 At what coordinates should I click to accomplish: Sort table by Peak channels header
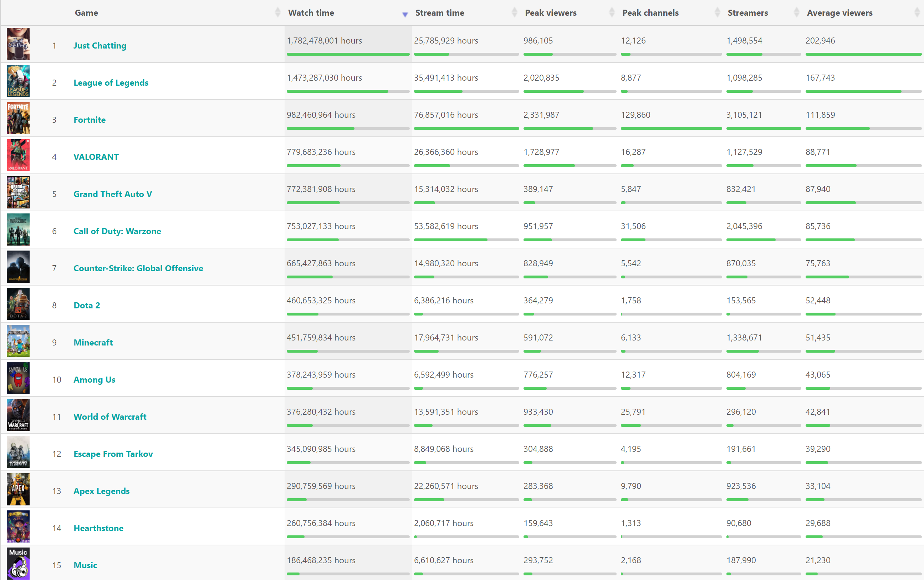point(650,12)
